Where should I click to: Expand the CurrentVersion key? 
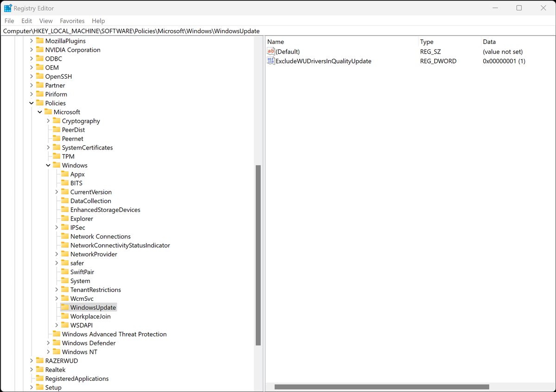click(x=57, y=192)
